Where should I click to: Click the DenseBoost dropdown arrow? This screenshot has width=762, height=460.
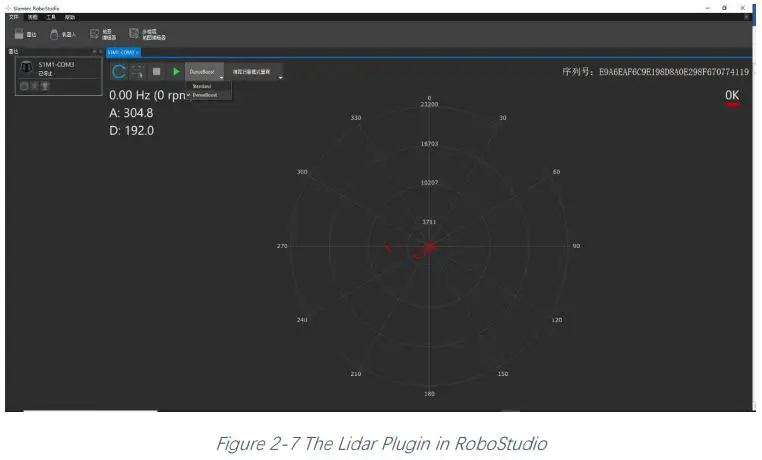(x=221, y=77)
